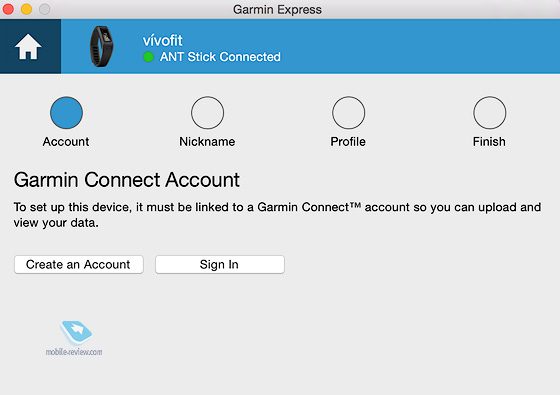Minimize the Garmin Express window
The height and width of the screenshot is (395, 560).
point(26,9)
